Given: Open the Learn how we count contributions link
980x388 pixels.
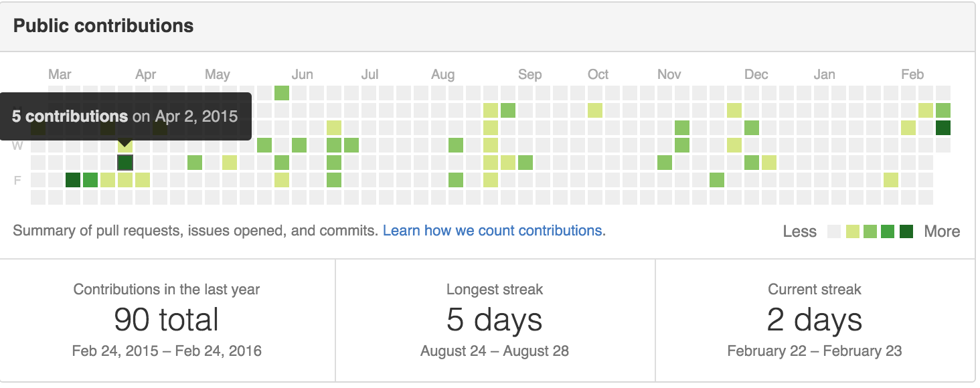Looking at the screenshot, I should tap(494, 231).
